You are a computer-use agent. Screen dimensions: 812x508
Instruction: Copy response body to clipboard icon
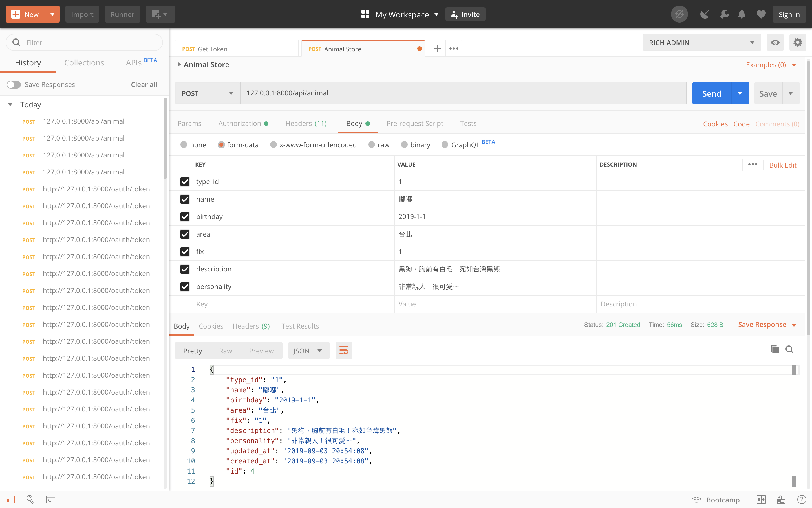[775, 349]
